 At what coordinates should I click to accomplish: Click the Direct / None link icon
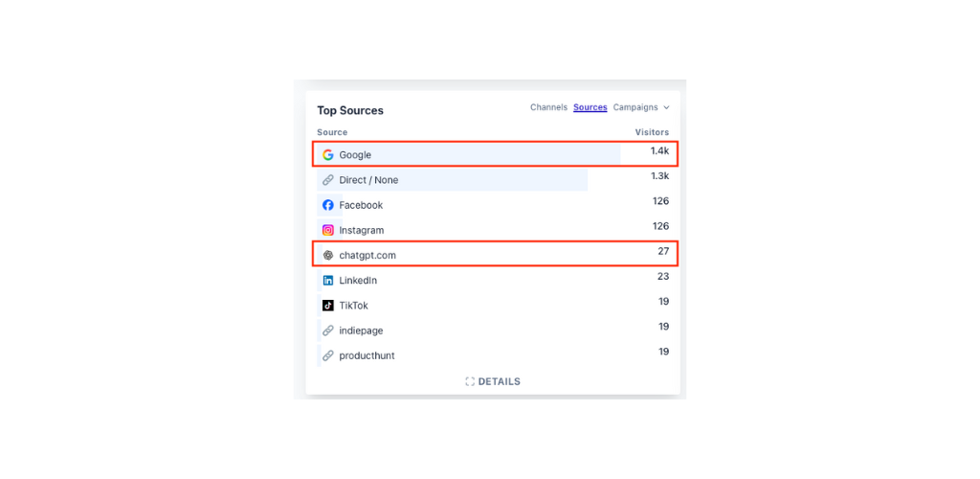[328, 180]
